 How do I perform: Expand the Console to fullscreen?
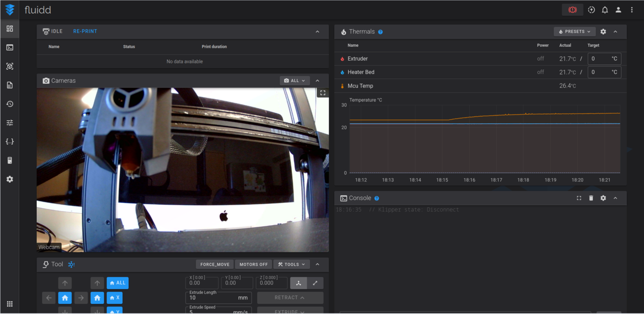(579, 198)
